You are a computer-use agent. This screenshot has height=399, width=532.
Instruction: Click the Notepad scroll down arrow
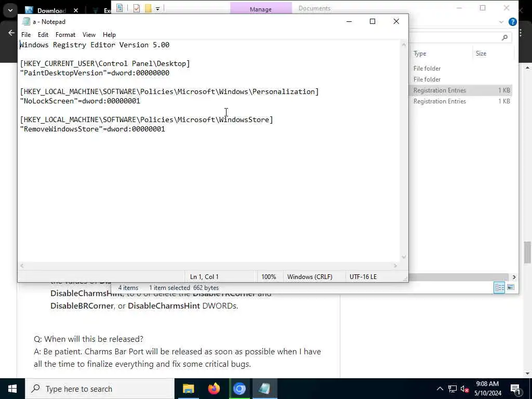pos(404,257)
